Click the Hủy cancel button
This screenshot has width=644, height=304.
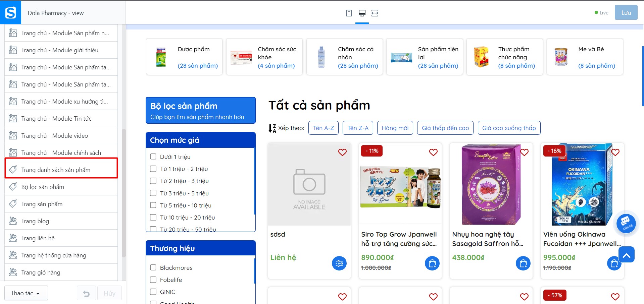pos(109,294)
